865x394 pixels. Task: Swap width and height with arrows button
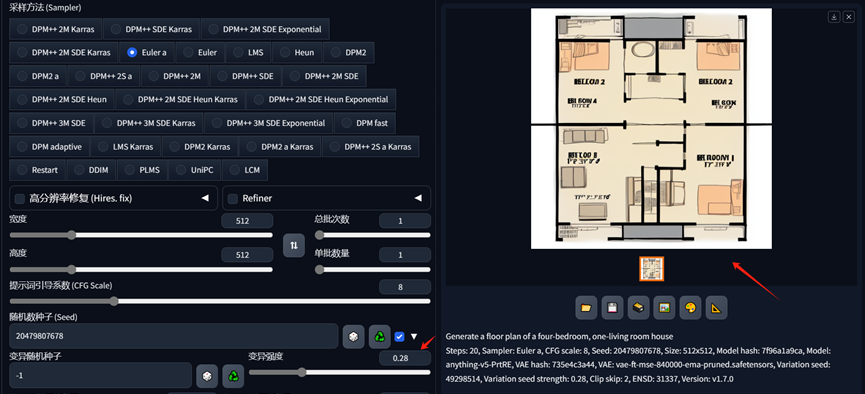(294, 246)
